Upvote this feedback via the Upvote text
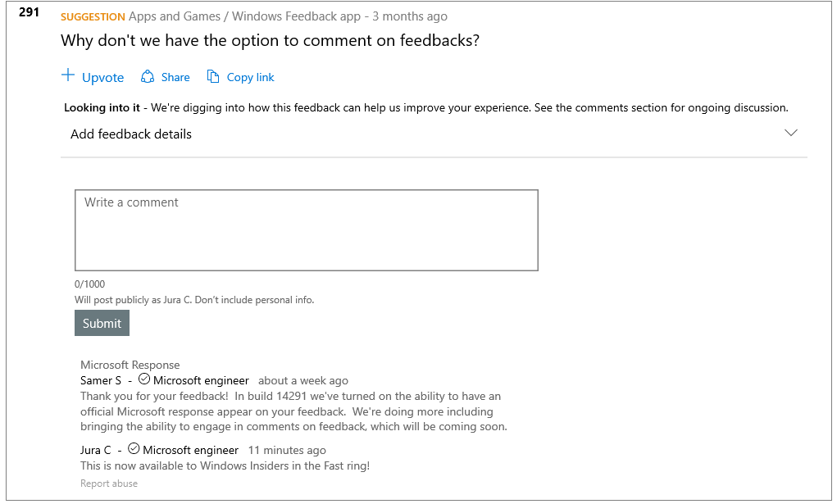The image size is (837, 504). point(102,77)
